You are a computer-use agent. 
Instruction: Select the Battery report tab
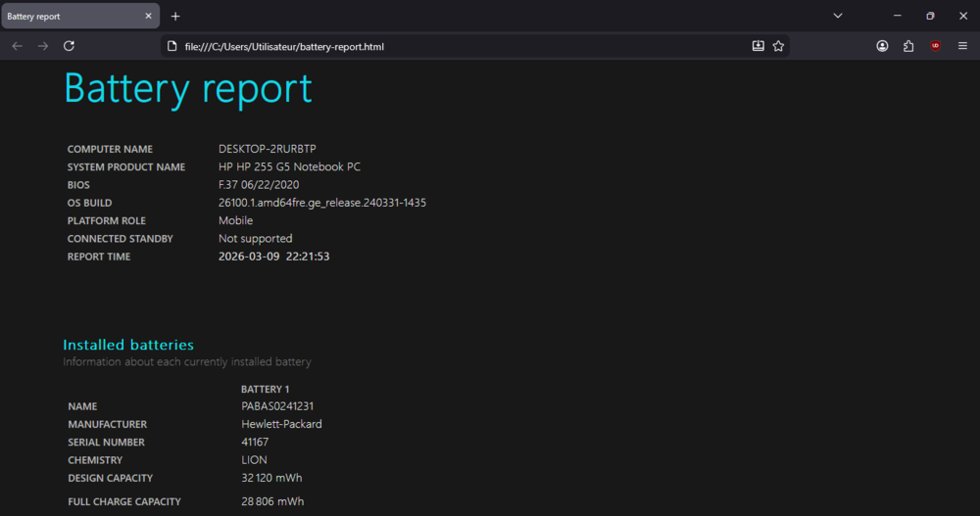(x=69, y=17)
